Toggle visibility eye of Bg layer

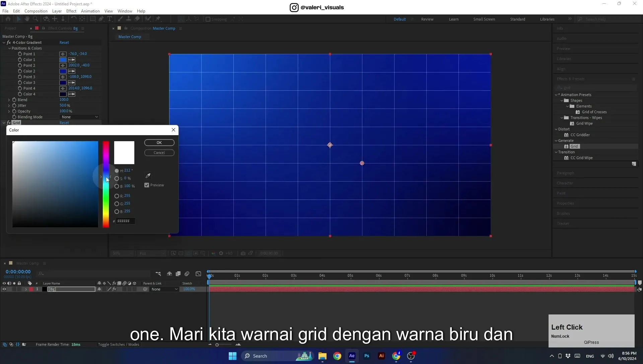coord(4,289)
